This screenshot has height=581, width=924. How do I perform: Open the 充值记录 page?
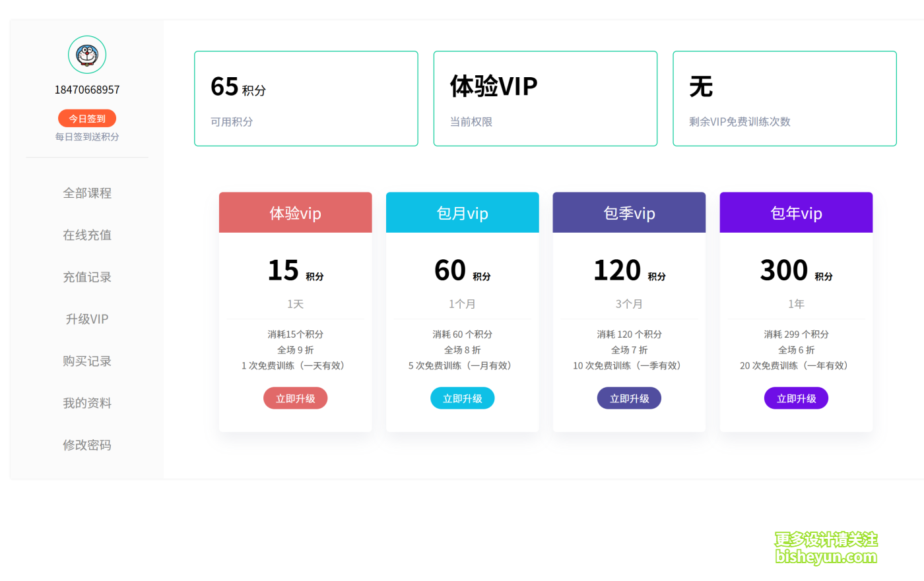coord(86,276)
